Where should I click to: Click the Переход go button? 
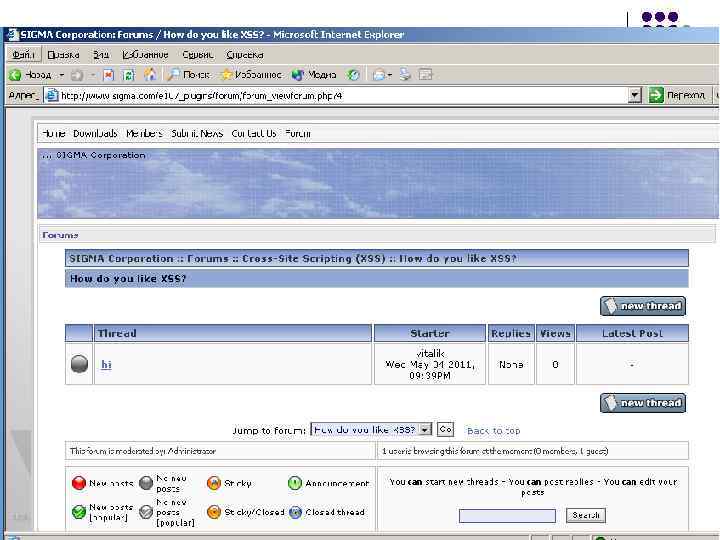(678, 95)
